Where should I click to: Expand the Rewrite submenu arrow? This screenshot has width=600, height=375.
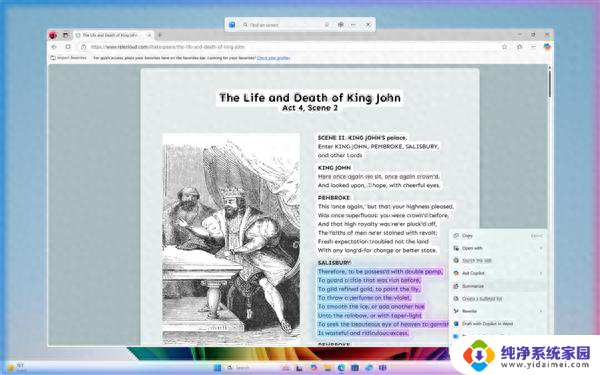[x=541, y=311]
